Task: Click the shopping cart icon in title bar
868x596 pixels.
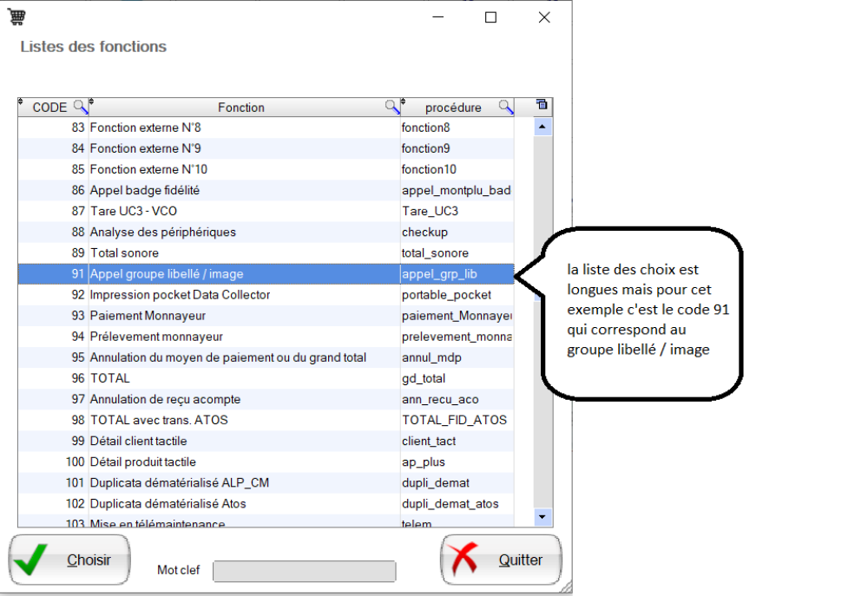Action: click(16, 16)
